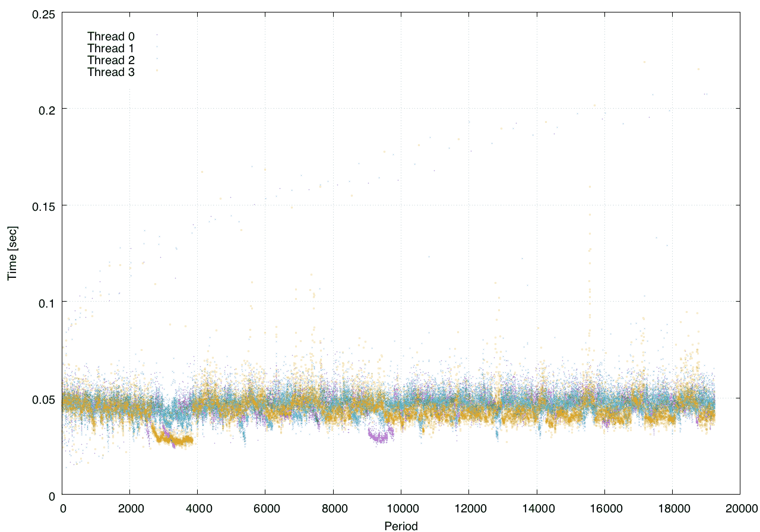Click the Thread 3 legend label

coord(110,72)
